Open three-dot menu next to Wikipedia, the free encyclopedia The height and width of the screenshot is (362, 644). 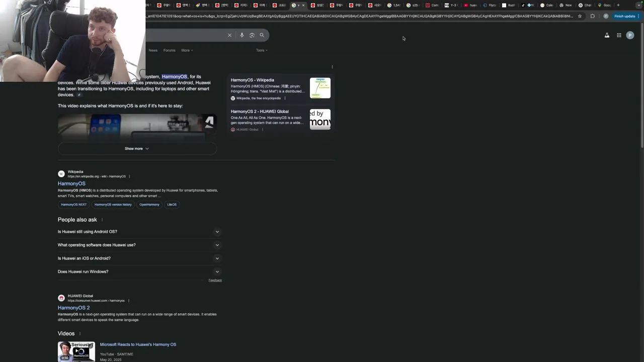click(285, 98)
